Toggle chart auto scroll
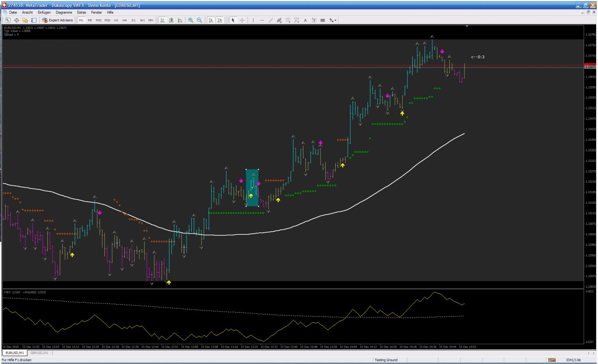598x364 pixels. [x=210, y=20]
